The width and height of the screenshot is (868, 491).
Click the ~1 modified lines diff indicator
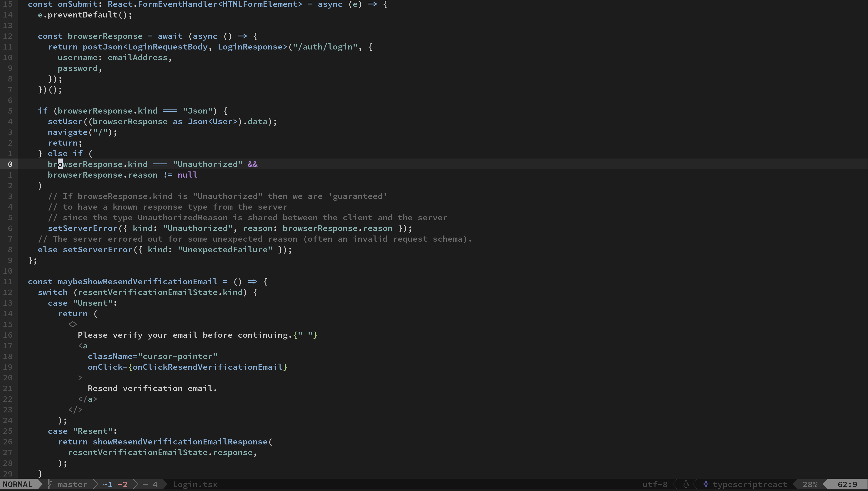pos(108,484)
